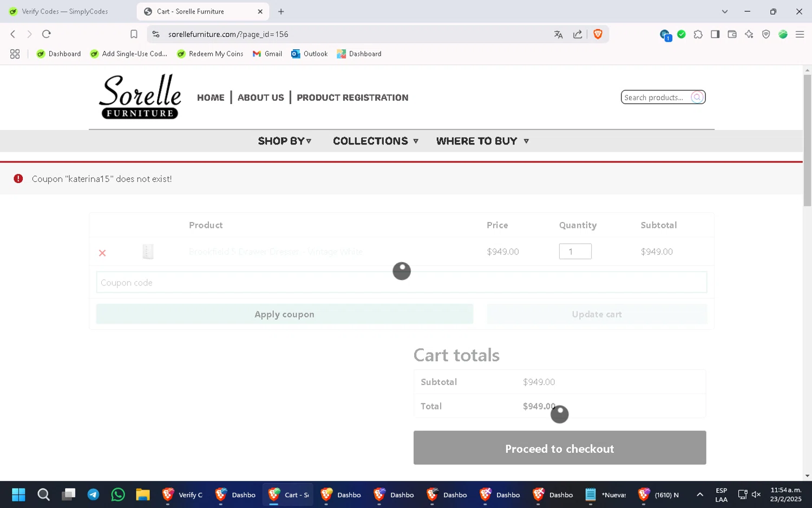Open File Explorer from the taskbar
The width and height of the screenshot is (812, 508).
(143, 494)
